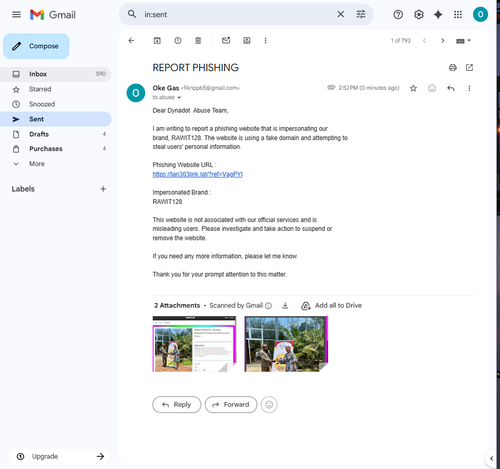Image resolution: width=500 pixels, height=469 pixels.
Task: Open the input tools dropdown
Action: (463, 41)
